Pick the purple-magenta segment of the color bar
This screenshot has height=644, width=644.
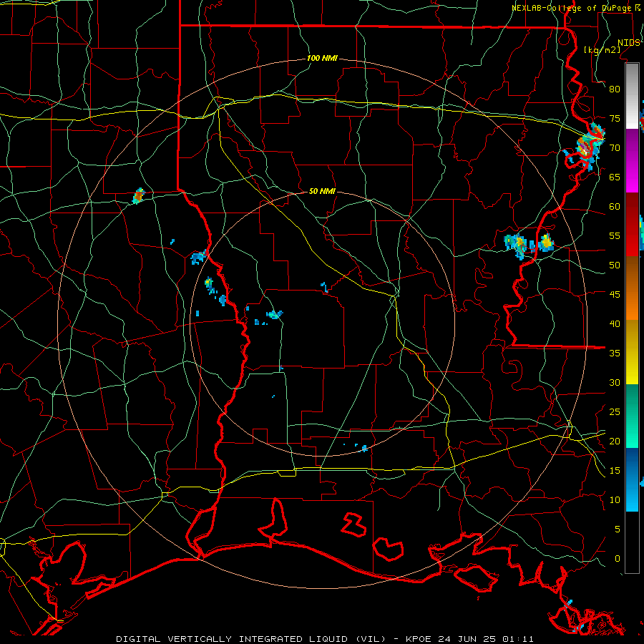pyautogui.click(x=632, y=161)
